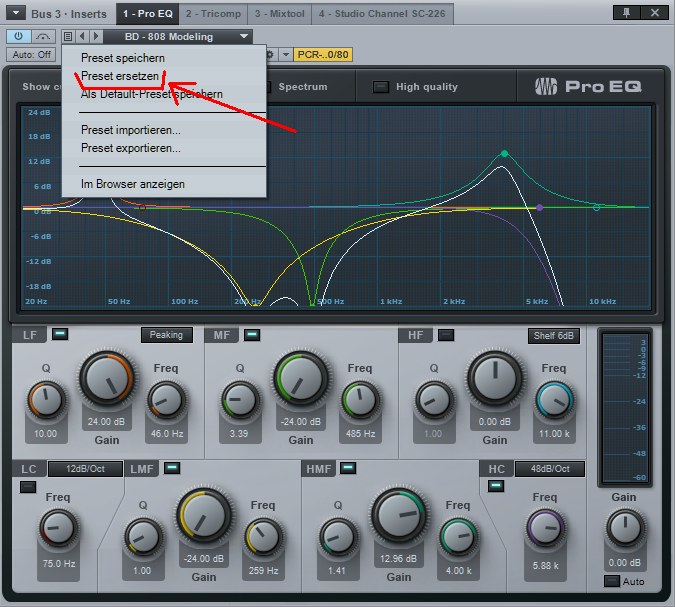Screen dimensions: 675x607
Task: Go to previous preset arrow
Action: point(82,37)
